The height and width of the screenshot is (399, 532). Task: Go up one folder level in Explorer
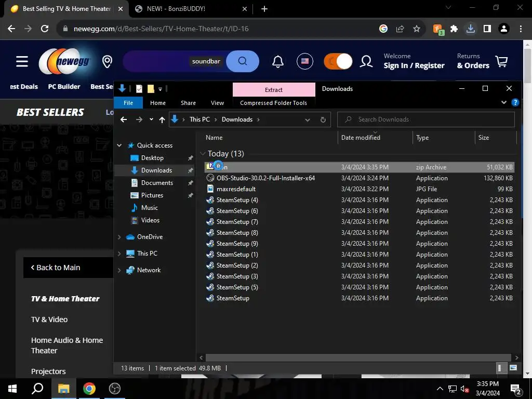[162, 119]
